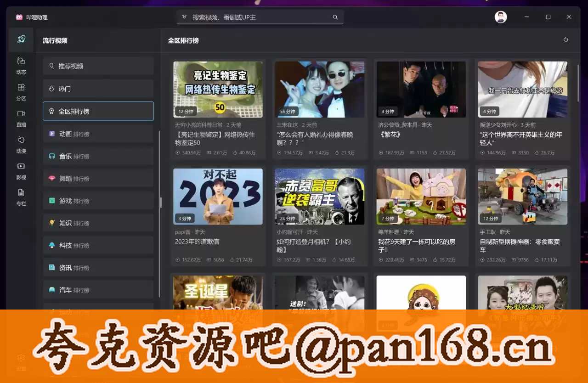
Task: Click uploader line papi酱 · 昨天
Action: [x=190, y=232]
